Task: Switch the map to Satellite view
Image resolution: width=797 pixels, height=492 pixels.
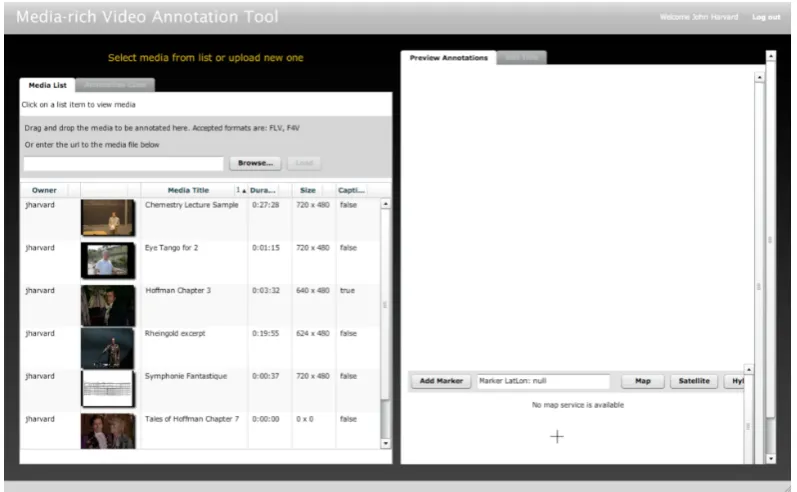Action: point(694,381)
